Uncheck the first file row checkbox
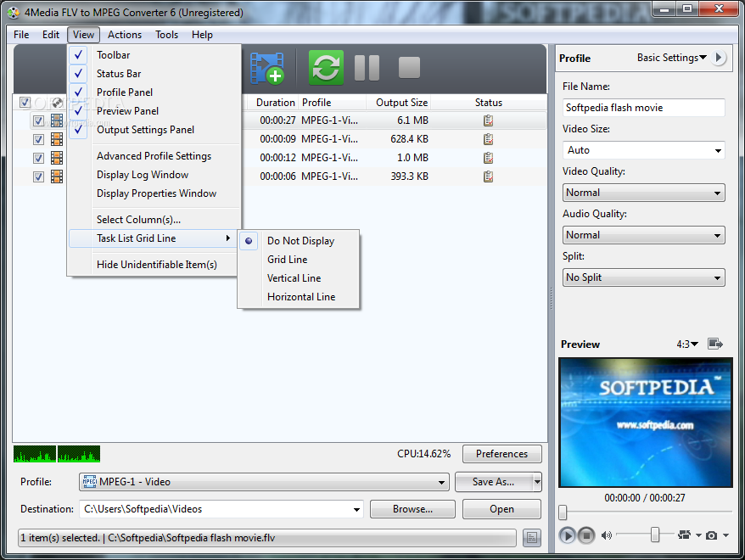The width and height of the screenshot is (745, 560). pyautogui.click(x=38, y=120)
